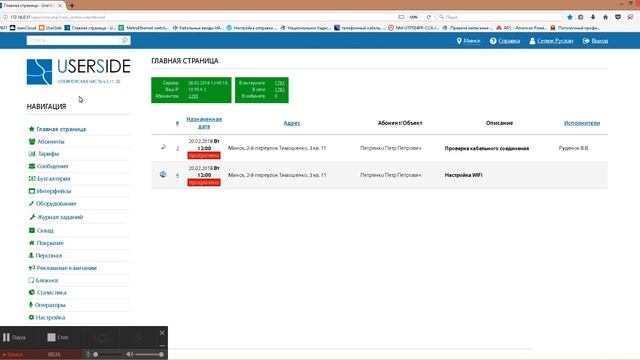Click the browser search box

point(500,17)
